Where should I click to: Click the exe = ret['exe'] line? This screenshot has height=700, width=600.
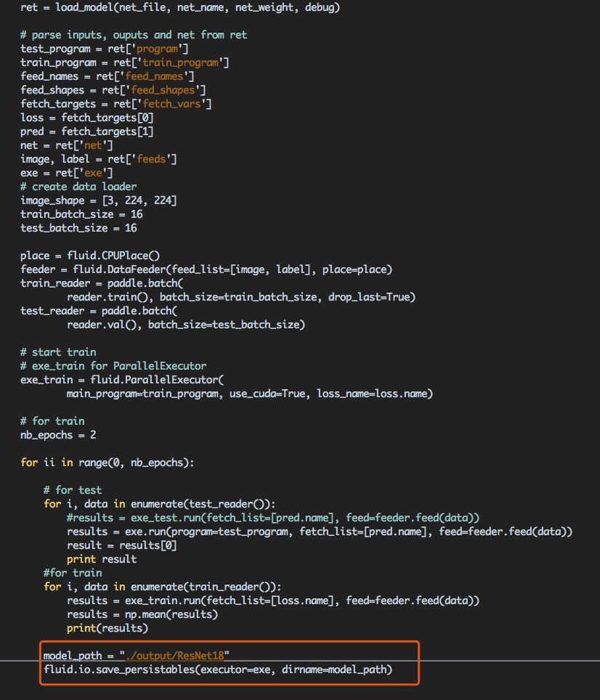pyautogui.click(x=67, y=174)
